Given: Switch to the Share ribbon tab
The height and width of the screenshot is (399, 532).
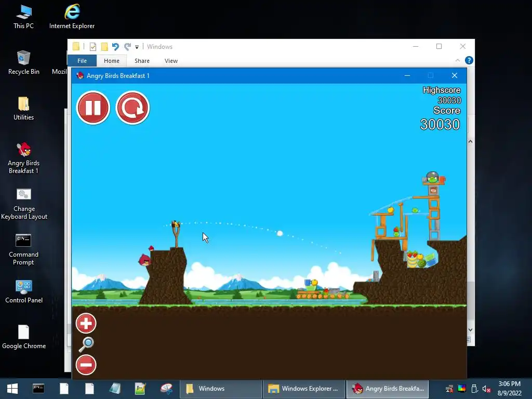Looking at the screenshot, I should (x=142, y=61).
